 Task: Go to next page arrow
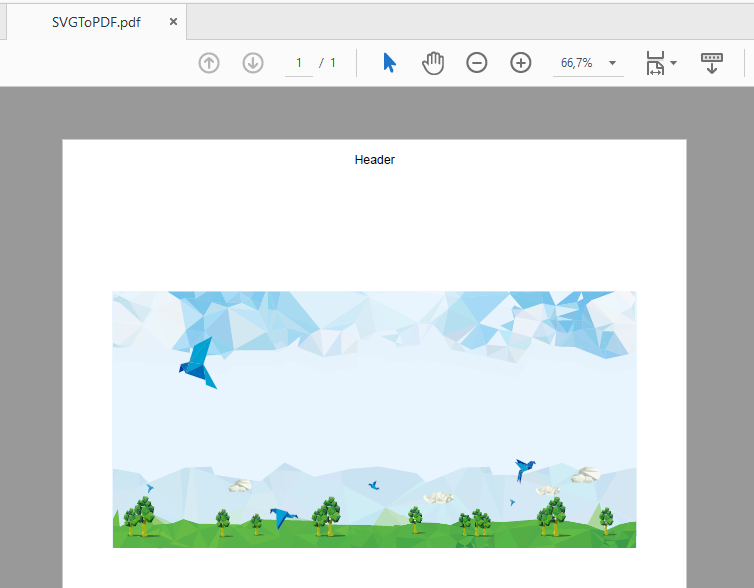252,63
